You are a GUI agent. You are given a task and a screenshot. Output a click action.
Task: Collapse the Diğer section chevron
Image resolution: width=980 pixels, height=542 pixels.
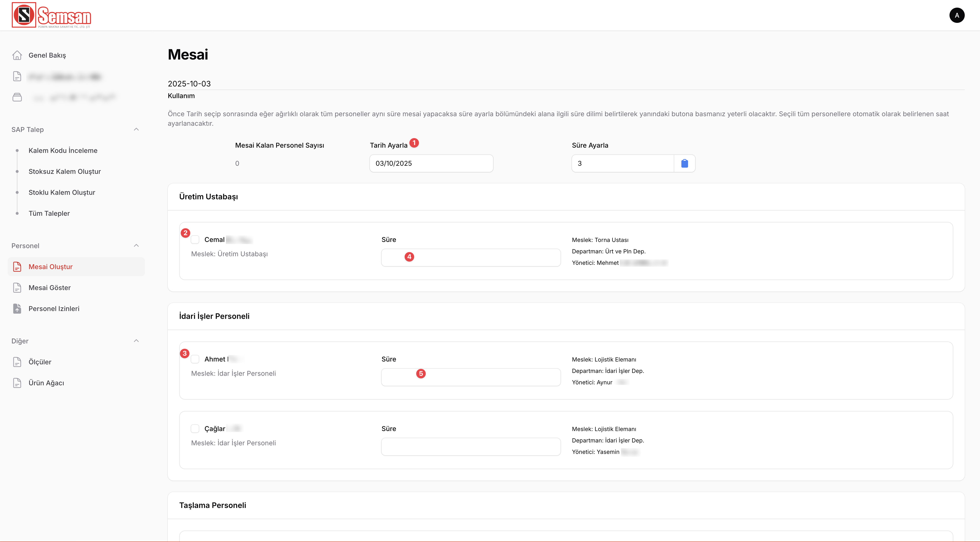tap(136, 341)
